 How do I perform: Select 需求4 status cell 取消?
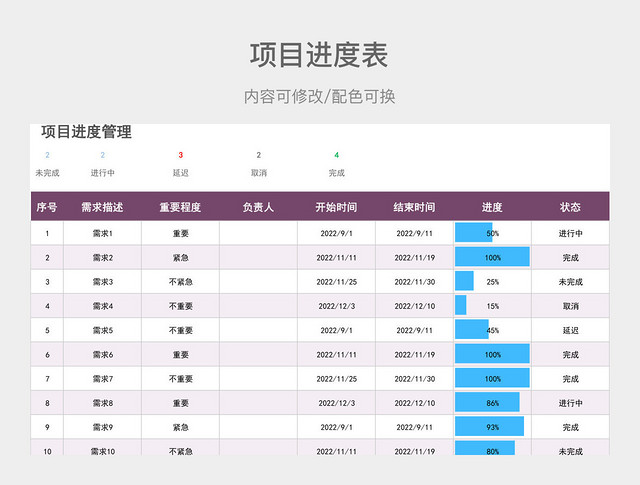(571, 306)
